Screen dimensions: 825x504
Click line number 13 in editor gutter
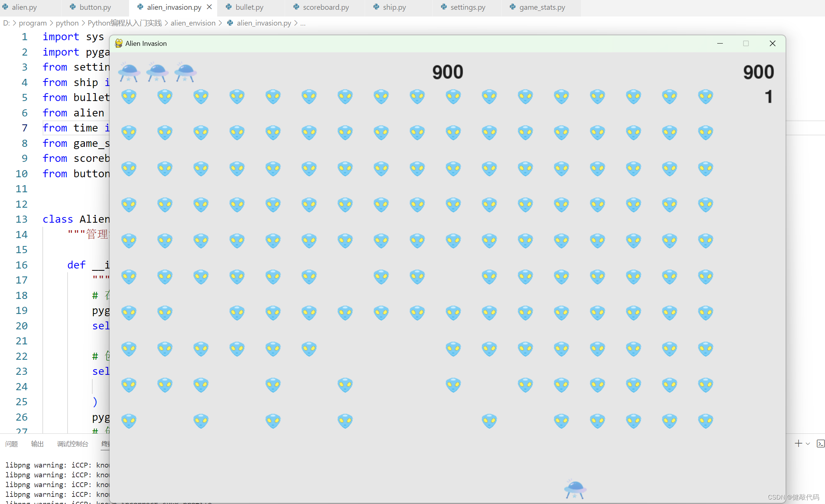21,219
